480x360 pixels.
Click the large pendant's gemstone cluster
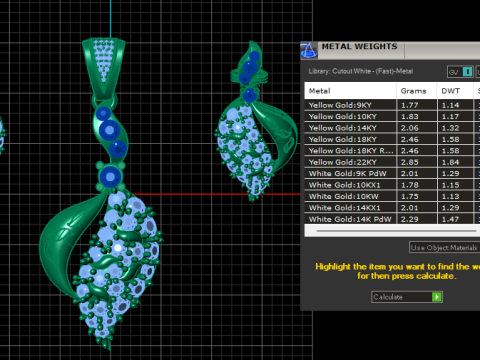(x=117, y=267)
